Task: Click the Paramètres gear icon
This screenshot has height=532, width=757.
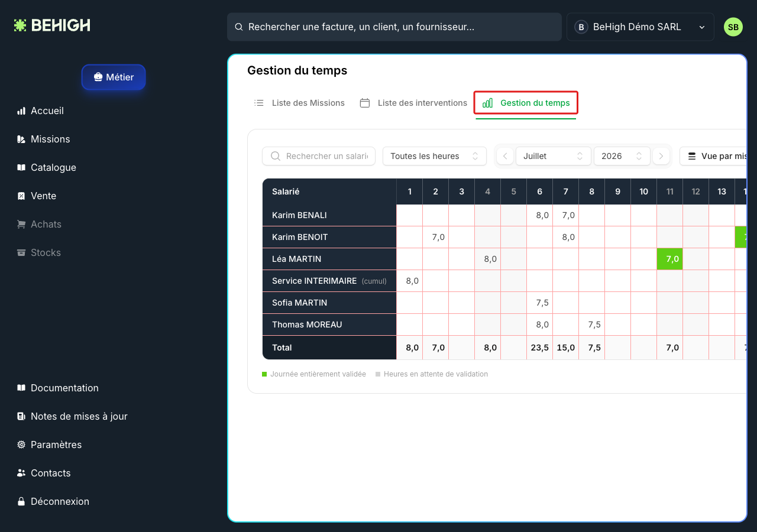Action: [21, 445]
